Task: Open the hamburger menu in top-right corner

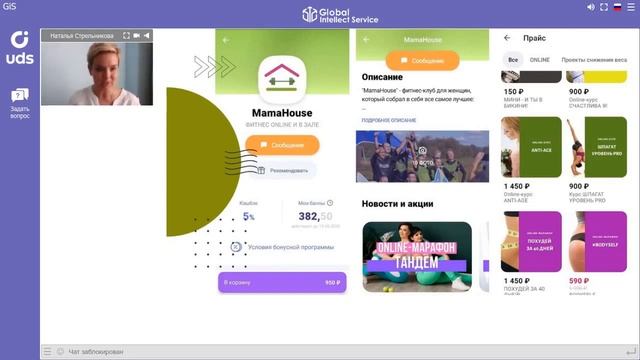Action: pos(631,7)
